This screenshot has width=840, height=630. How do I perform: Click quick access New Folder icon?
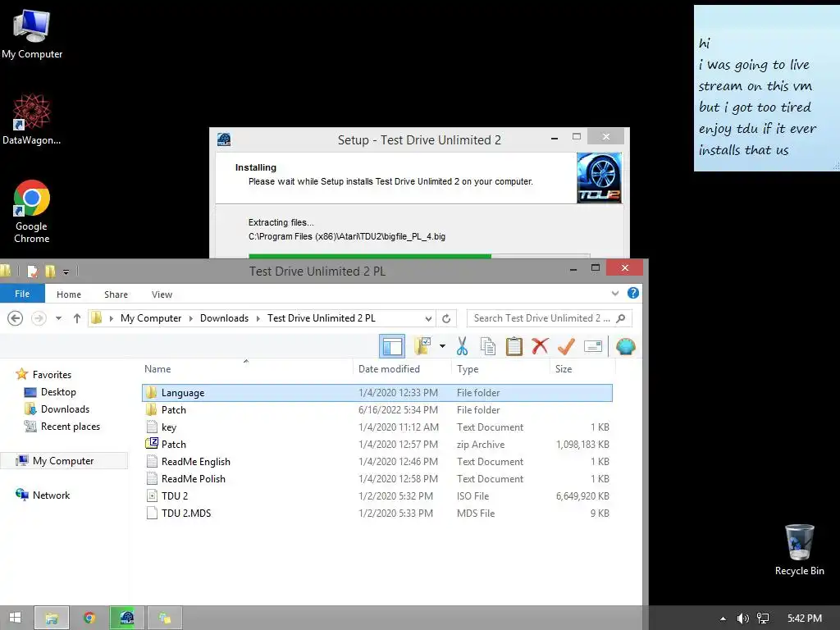click(50, 272)
